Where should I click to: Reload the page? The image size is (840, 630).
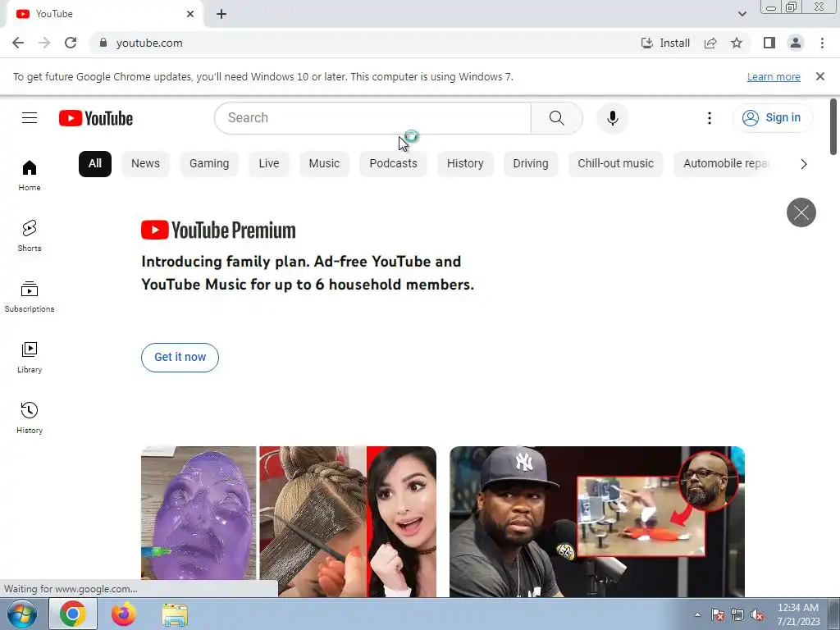tap(71, 43)
